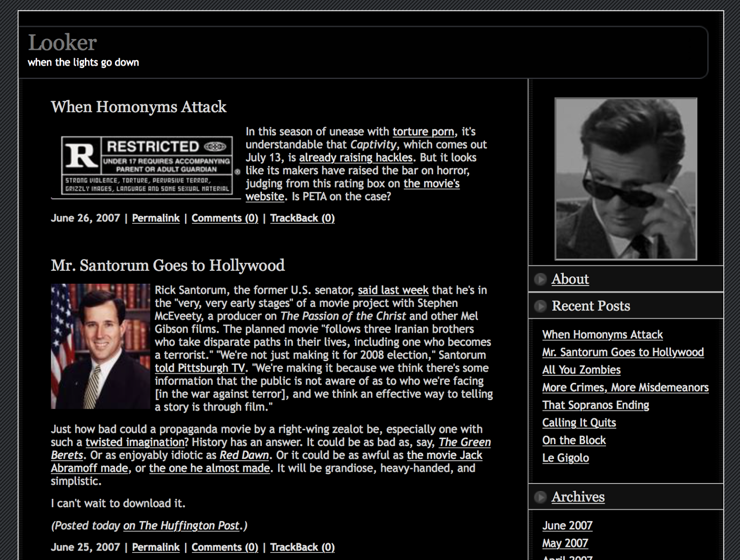Screen dimensions: 740x560
Task: Select 'When Homonyms Attack' in Recent Posts
Action: pos(602,335)
